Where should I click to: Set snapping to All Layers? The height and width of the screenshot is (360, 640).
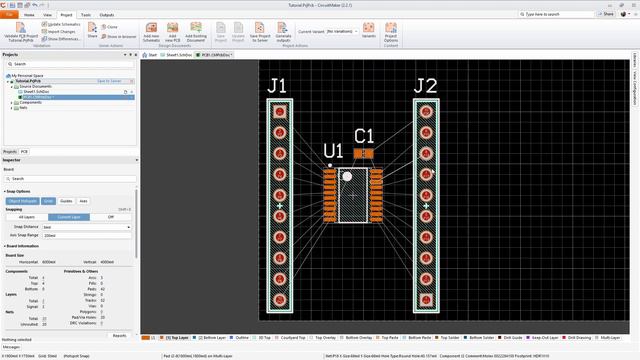click(27, 217)
